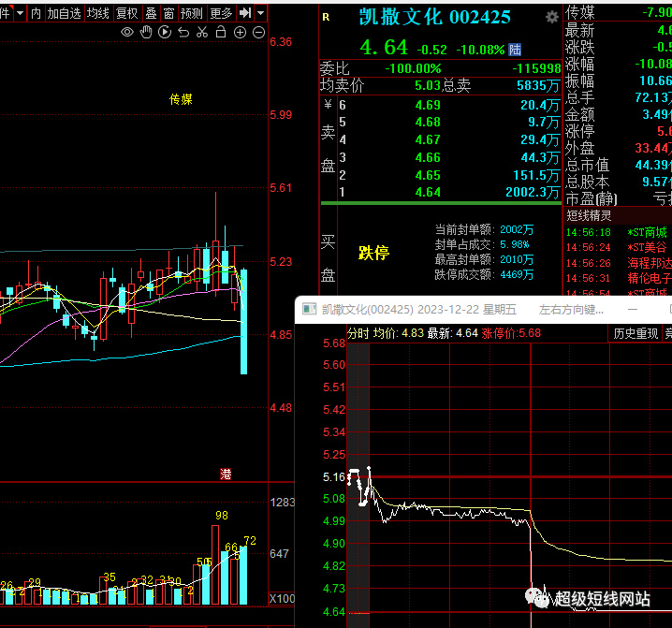Open dropdown arrow after jump-to-end icon
The image size is (672, 628).
point(260,13)
